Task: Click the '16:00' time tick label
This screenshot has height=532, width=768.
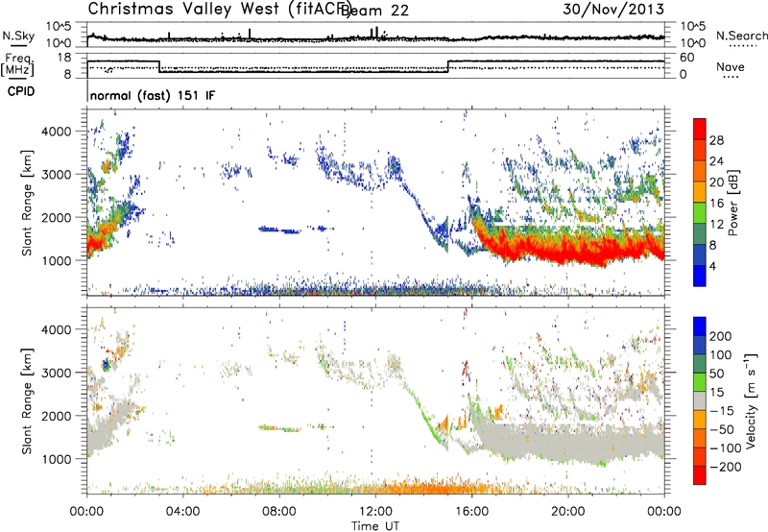Action: point(471,512)
